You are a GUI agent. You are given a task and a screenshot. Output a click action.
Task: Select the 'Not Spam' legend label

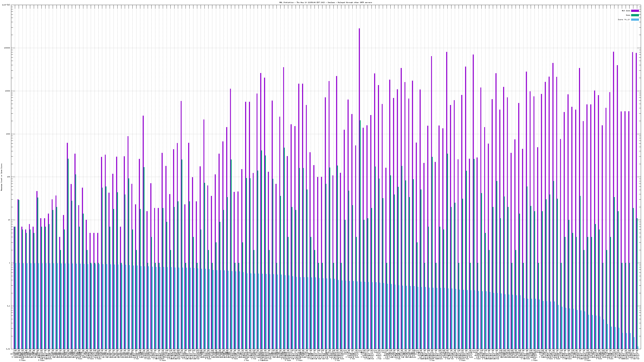pos(626,11)
